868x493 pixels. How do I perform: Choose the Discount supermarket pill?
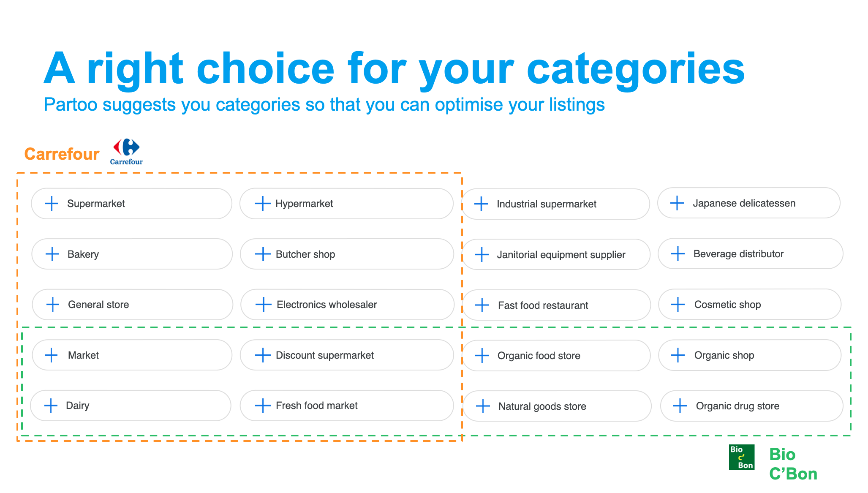click(x=347, y=355)
